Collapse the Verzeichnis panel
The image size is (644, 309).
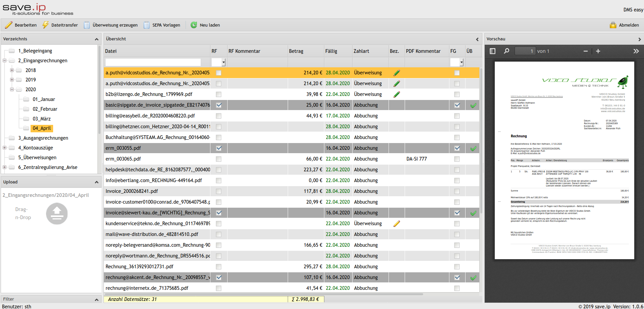tap(96, 39)
